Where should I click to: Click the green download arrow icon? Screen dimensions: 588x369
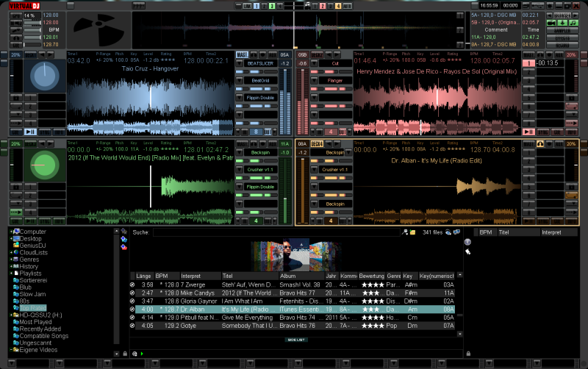pos(562,23)
